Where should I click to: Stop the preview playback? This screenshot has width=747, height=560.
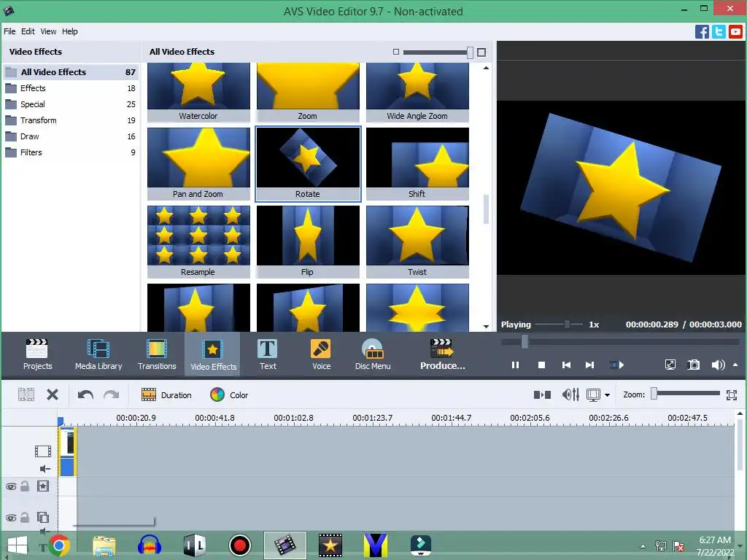pyautogui.click(x=541, y=365)
